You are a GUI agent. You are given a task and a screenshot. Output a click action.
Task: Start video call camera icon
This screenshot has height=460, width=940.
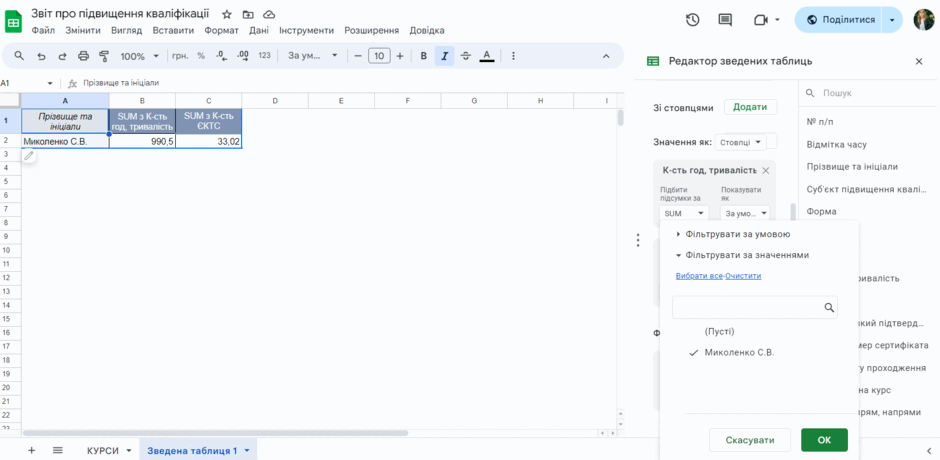[761, 20]
